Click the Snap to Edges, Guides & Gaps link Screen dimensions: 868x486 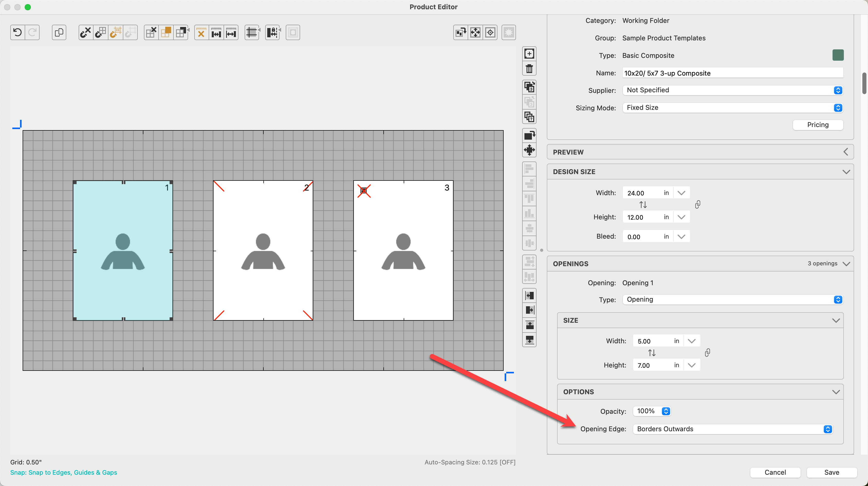pyautogui.click(x=64, y=473)
